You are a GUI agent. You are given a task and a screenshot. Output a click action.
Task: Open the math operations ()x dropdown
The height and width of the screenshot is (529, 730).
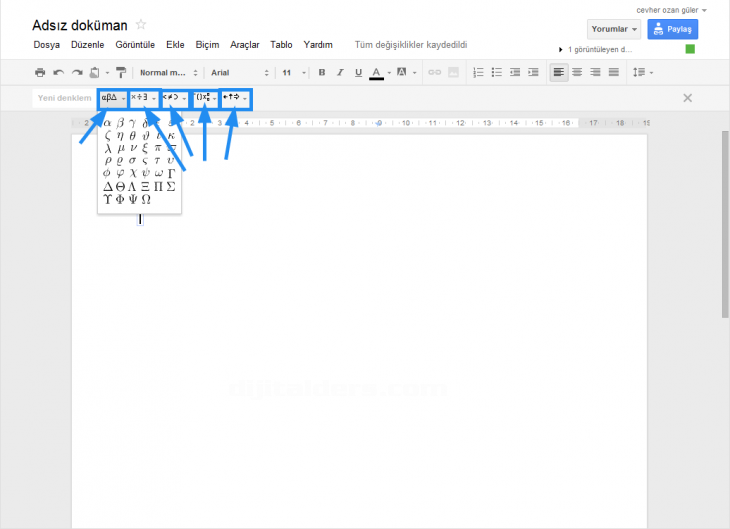205,98
